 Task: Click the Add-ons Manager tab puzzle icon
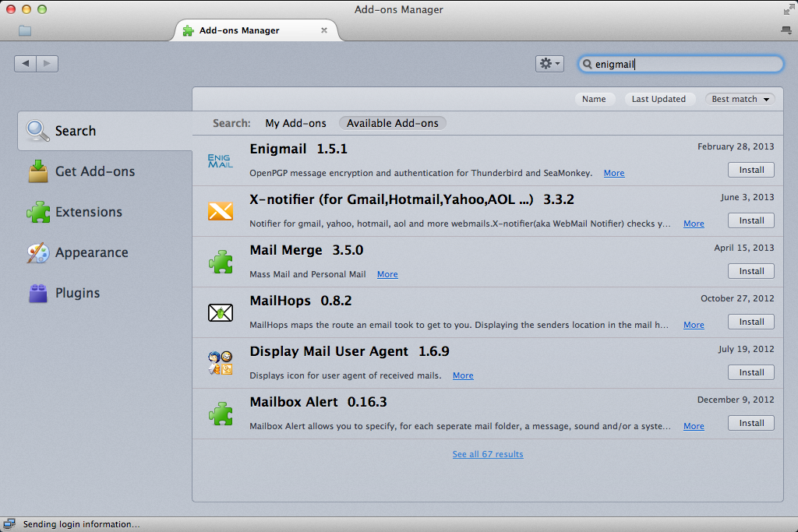(x=189, y=30)
